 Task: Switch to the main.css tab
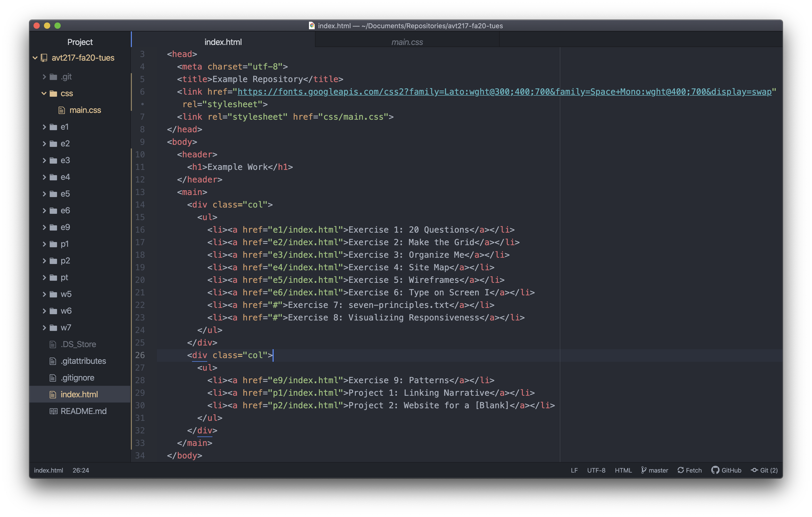coord(407,42)
